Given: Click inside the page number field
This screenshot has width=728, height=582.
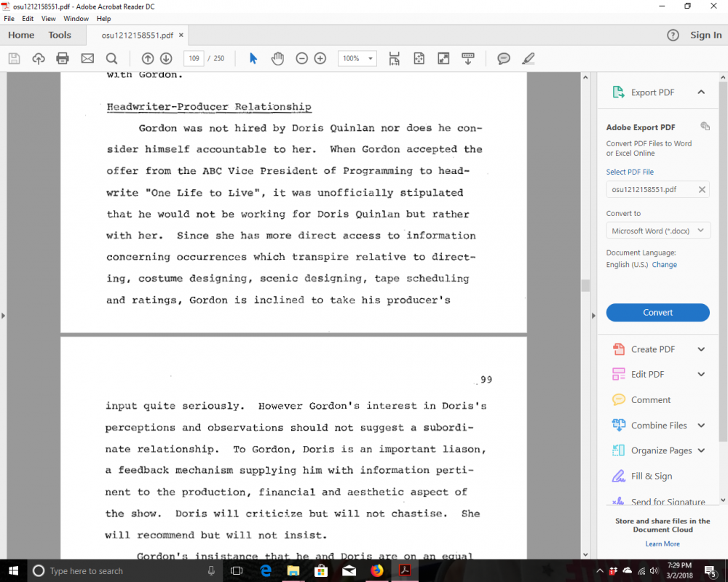Looking at the screenshot, I should [194, 58].
